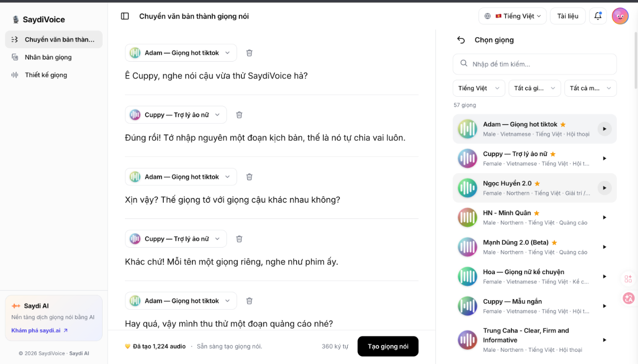This screenshot has height=364, width=638.
Task: Play Adam — Giọng hot tiktok preview
Action: tap(604, 129)
